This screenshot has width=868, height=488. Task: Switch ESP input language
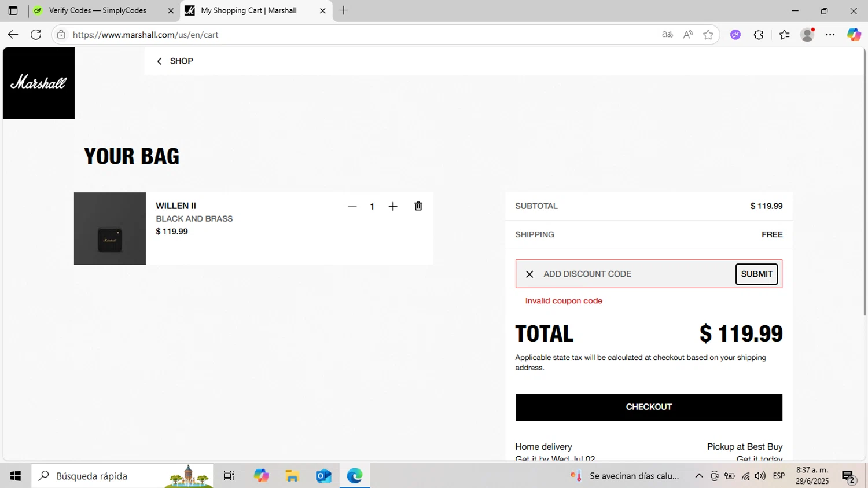point(779,476)
